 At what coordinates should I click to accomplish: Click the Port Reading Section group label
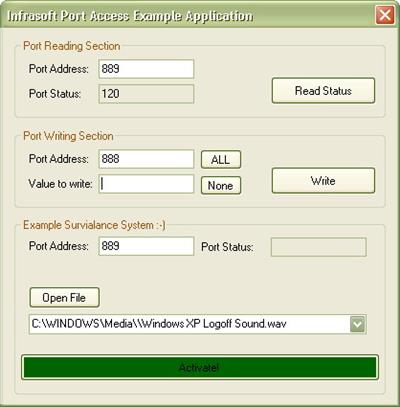(72, 46)
